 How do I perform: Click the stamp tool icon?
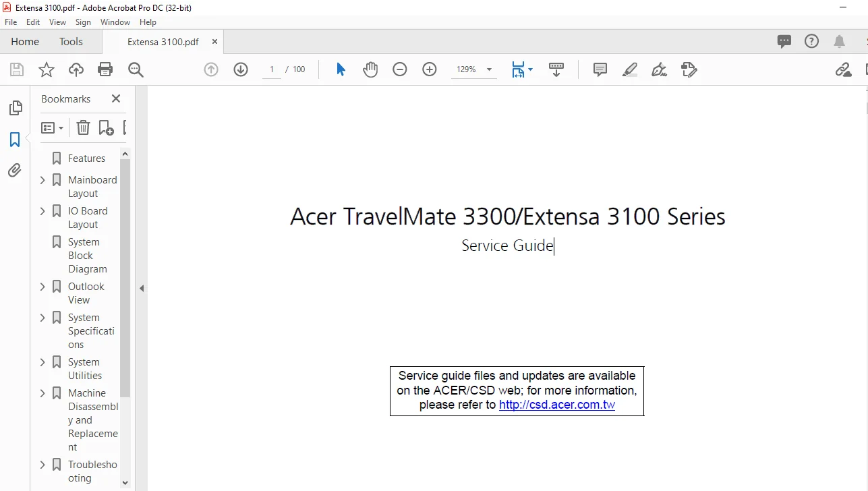[689, 69]
